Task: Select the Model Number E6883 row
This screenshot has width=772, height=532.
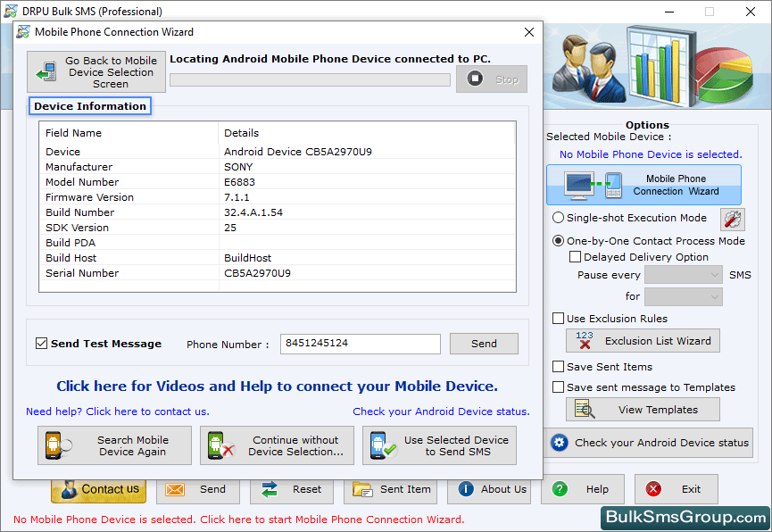Action: [x=278, y=182]
